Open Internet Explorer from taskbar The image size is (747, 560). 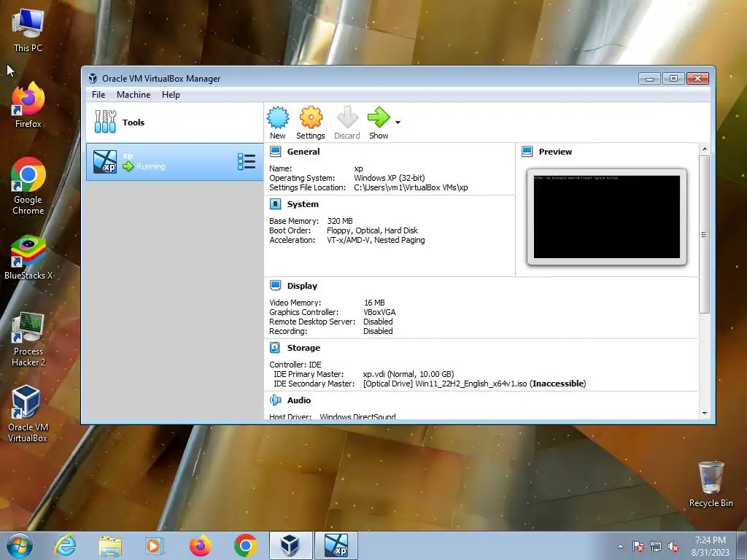coord(65,545)
